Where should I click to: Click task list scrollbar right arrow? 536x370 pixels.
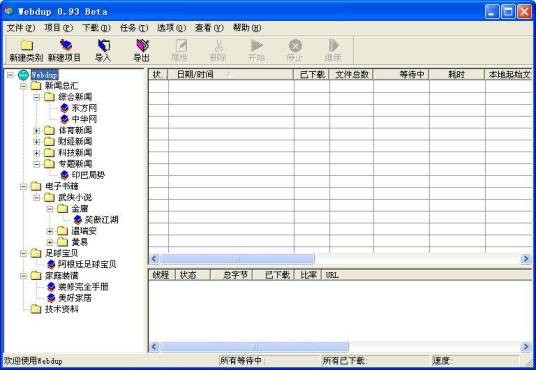click(x=526, y=259)
